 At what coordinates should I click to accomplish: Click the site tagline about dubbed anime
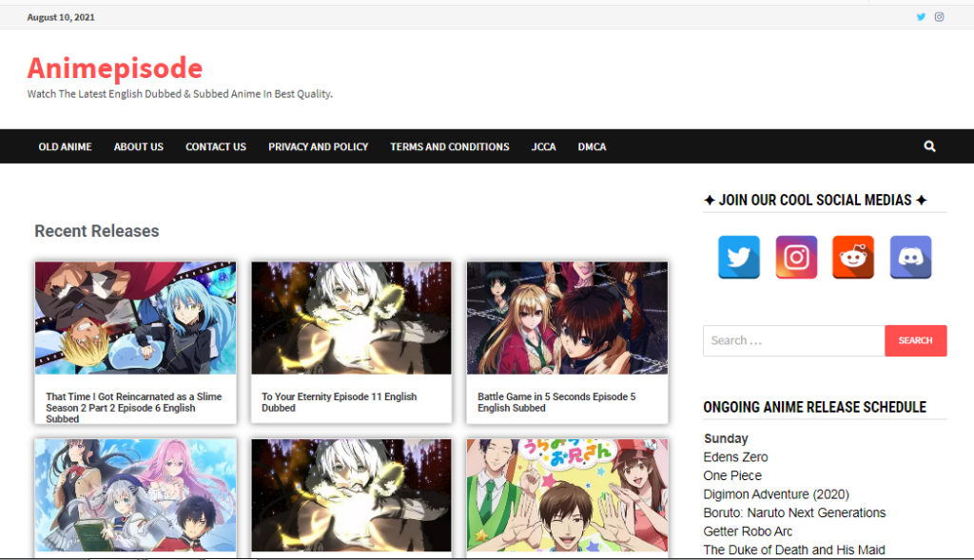[180, 94]
